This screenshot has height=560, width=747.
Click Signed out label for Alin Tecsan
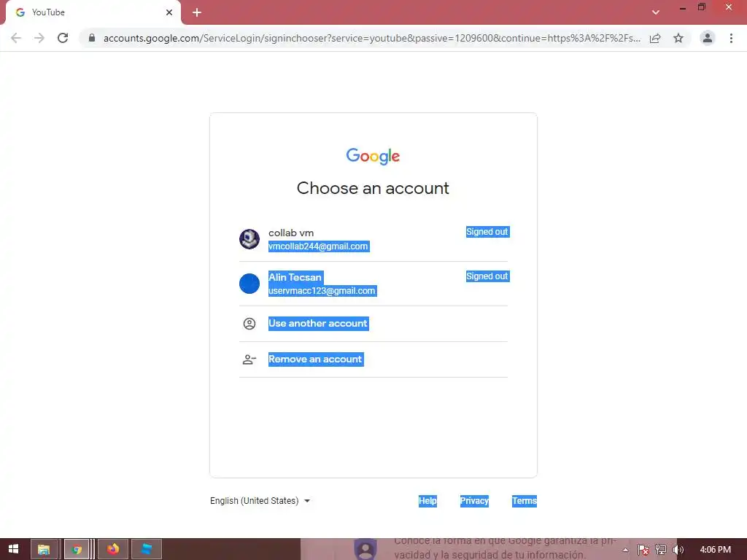pos(487,276)
